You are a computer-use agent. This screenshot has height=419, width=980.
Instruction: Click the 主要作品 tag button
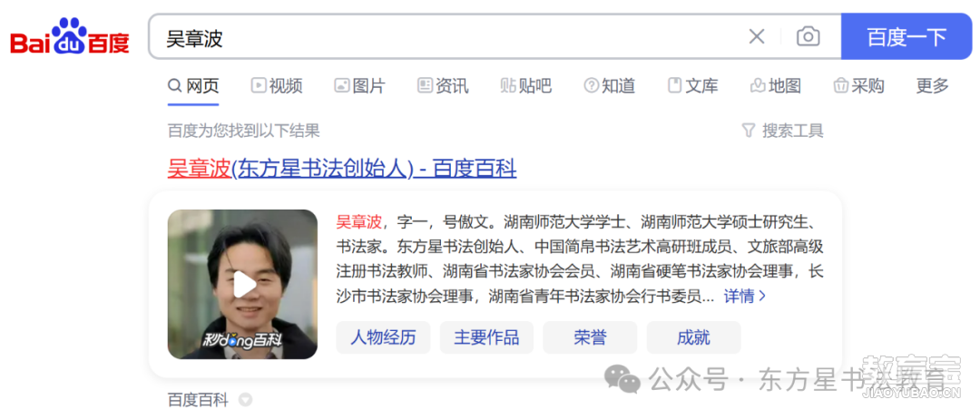point(486,337)
